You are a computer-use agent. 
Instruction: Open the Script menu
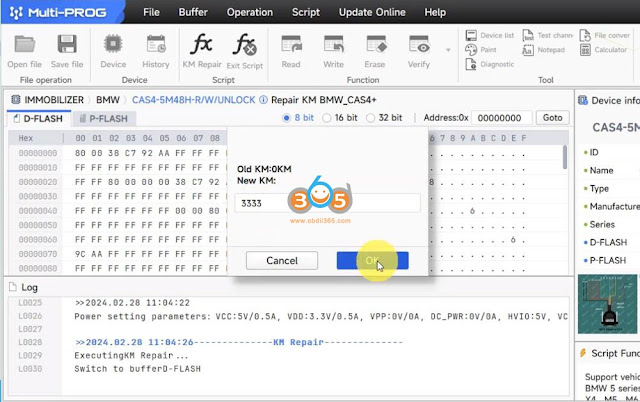[306, 12]
